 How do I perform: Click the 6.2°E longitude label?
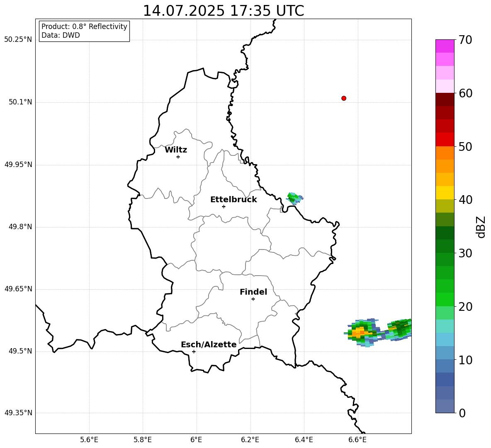[250, 440]
